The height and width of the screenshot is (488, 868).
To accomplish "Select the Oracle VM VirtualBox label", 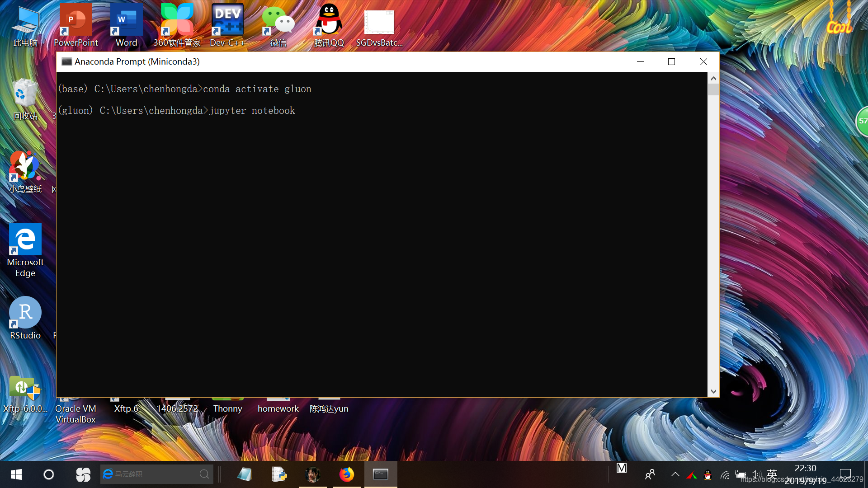I will coord(75,414).
